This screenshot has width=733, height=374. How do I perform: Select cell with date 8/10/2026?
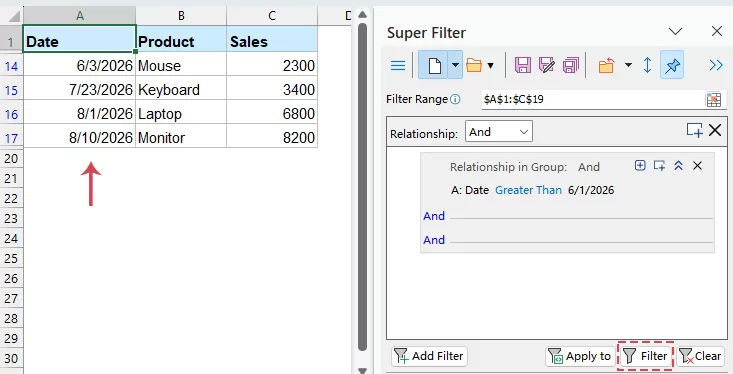[x=79, y=137]
